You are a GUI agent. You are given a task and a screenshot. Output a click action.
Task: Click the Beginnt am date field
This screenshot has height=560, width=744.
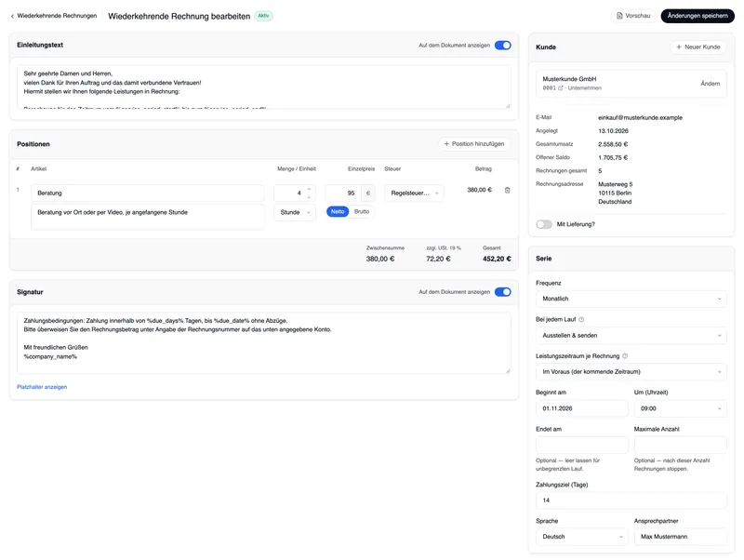click(582, 408)
